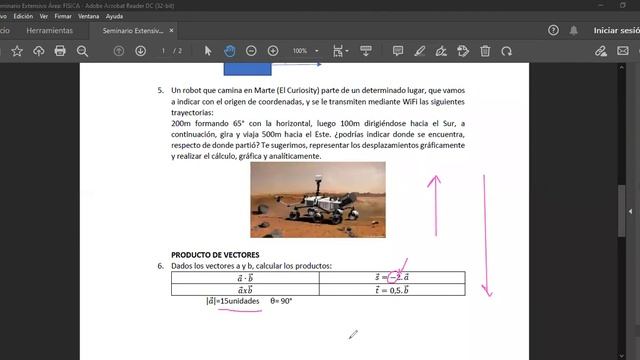Close the Seminario Extensiv... tab
The width and height of the screenshot is (640, 360).
click(171, 31)
